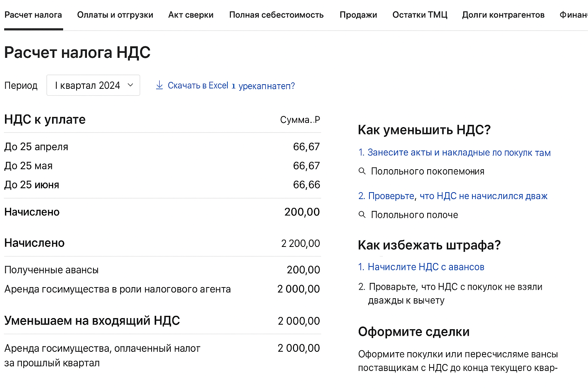The width and height of the screenshot is (588, 392).
Task: Click the magnifier icon near "Полольного покопемония"
Action: coord(362,171)
